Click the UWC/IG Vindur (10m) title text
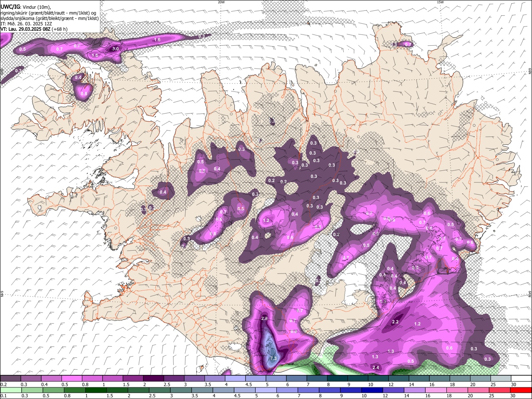Screen dimensions: 532x399 tap(26, 7)
